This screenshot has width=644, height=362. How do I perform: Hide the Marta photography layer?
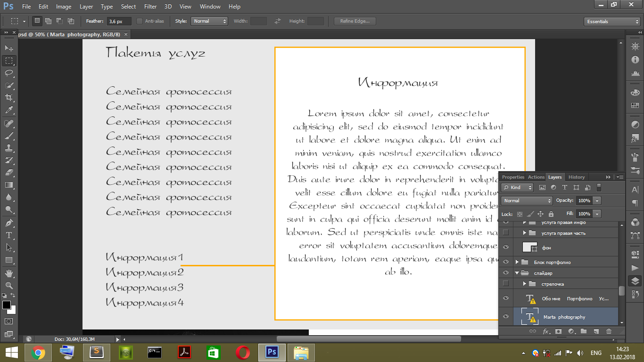tap(506, 317)
